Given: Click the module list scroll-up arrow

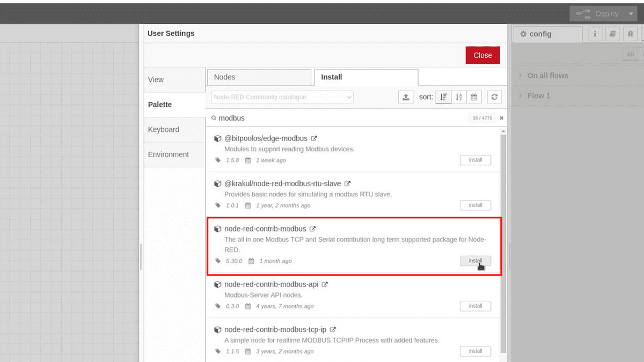Looking at the screenshot, I should [x=503, y=131].
